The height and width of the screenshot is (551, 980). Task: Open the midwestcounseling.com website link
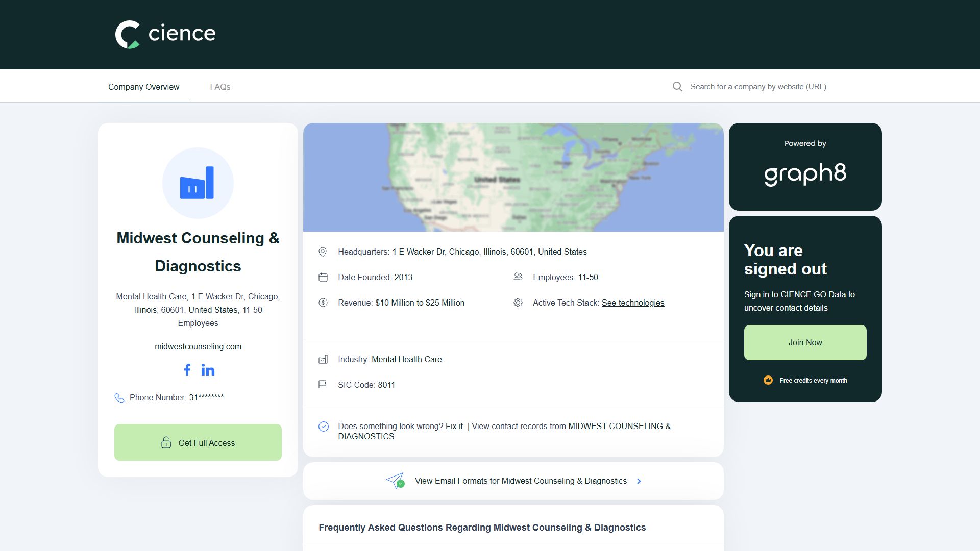coord(198,346)
